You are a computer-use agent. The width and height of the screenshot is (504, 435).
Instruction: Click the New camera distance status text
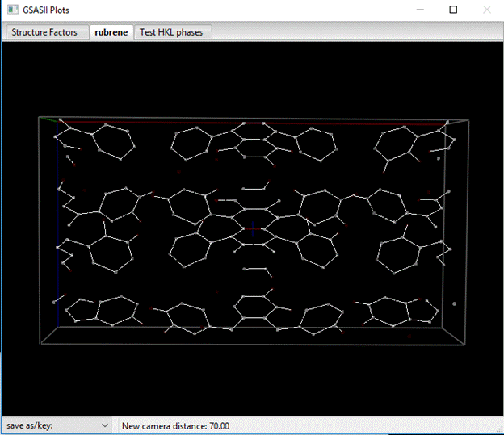(x=175, y=425)
